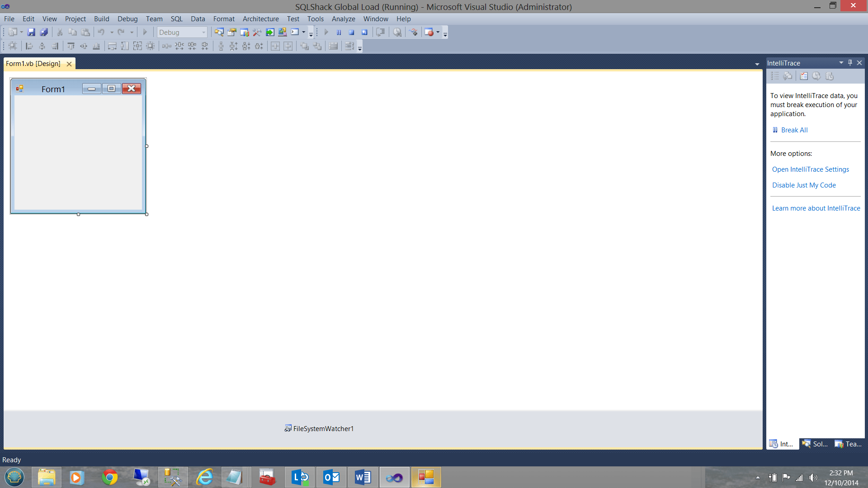Click the Save All toolbar icon
The height and width of the screenshot is (488, 868).
click(x=44, y=32)
